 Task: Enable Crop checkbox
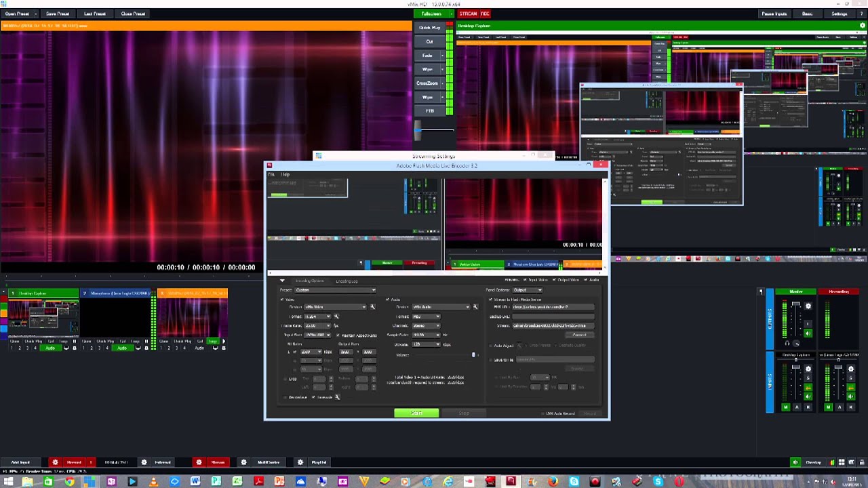(x=285, y=379)
